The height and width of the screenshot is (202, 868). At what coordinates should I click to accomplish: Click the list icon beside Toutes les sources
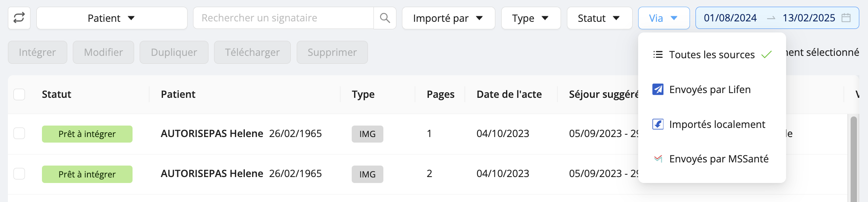coord(658,55)
